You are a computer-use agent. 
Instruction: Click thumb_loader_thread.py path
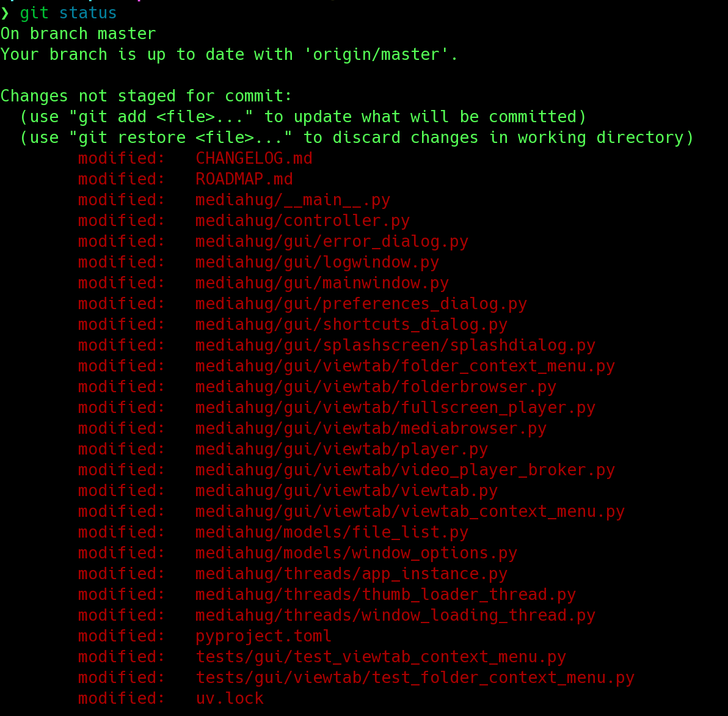coord(386,595)
